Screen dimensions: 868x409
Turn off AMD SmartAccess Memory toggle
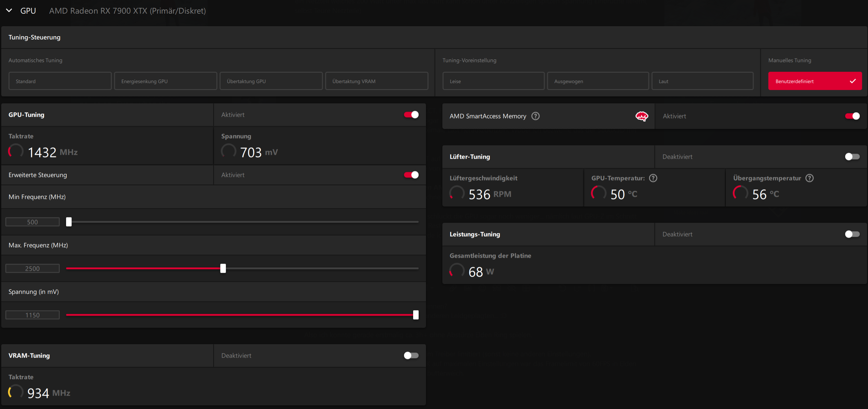852,116
